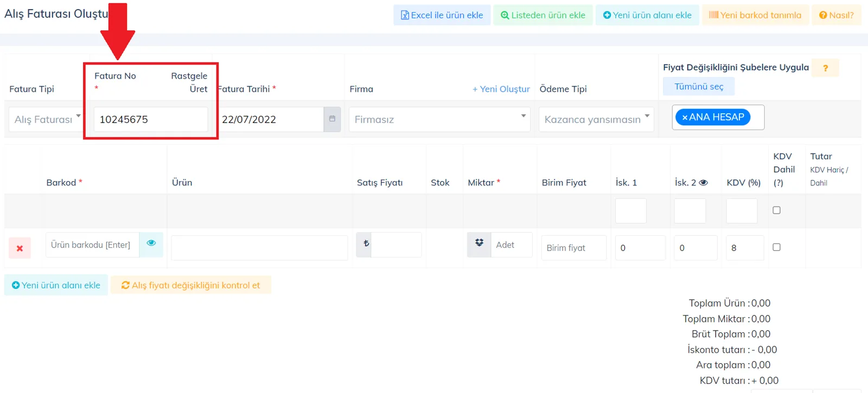Click Tümünü seç button
Image resolution: width=868 pixels, height=393 pixels.
click(699, 87)
